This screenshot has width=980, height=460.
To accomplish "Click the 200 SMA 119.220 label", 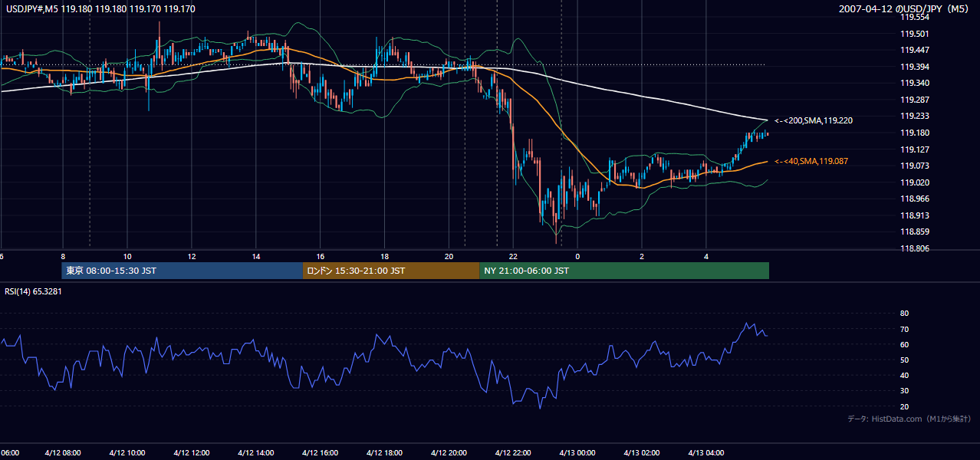I will (x=814, y=121).
